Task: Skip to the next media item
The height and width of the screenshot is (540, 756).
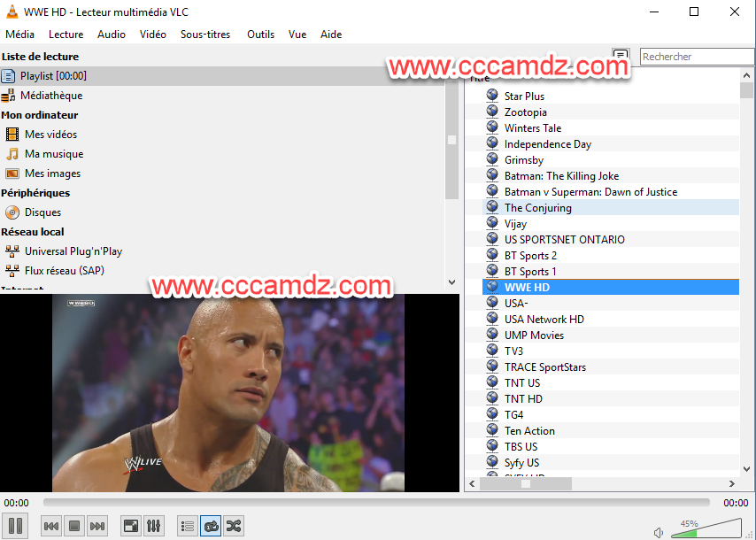Action: tap(97, 526)
